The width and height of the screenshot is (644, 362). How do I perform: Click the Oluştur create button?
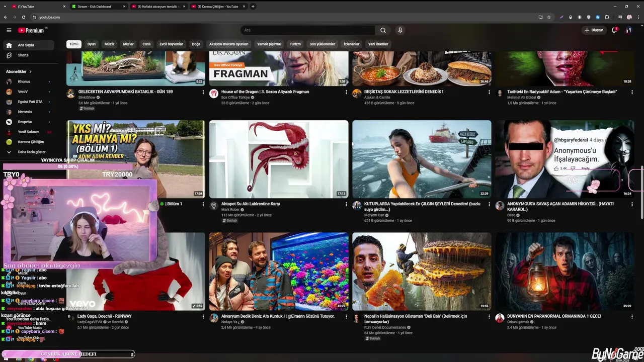(594, 30)
